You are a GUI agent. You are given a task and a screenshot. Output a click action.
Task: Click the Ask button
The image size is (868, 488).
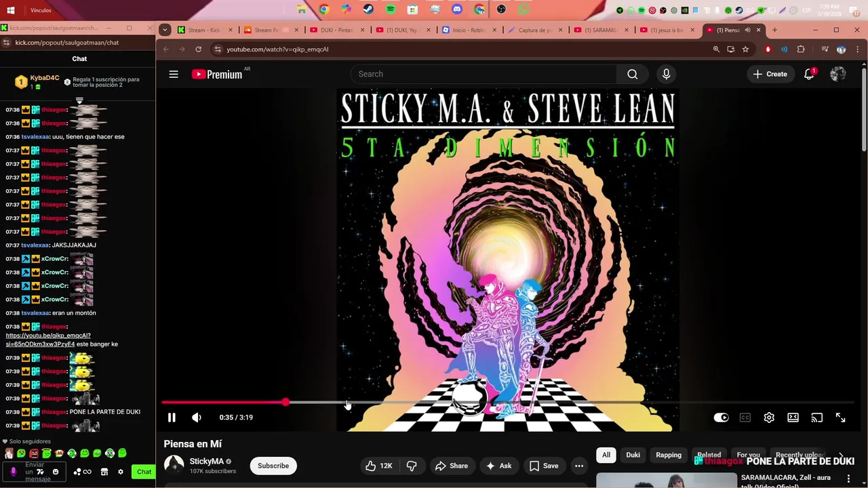[498, 466]
